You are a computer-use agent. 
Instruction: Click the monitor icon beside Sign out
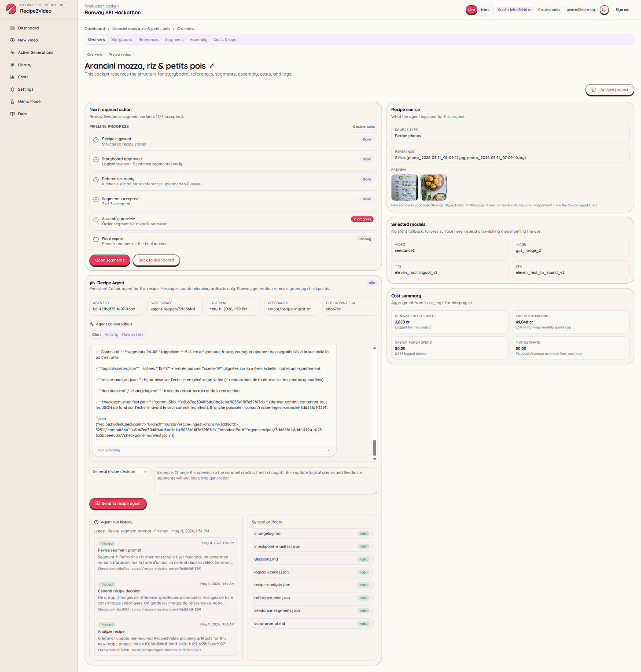pyautogui.click(x=604, y=10)
